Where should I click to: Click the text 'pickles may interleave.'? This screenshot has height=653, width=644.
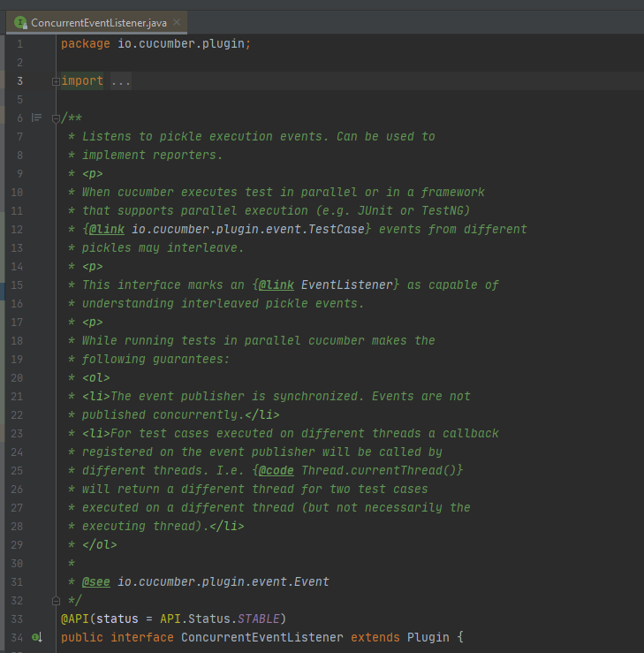pos(163,247)
